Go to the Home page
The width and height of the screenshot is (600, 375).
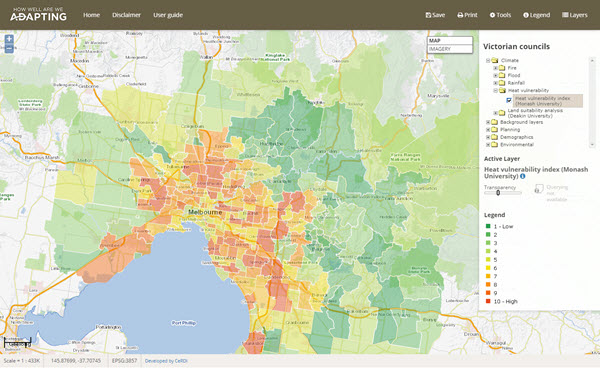click(91, 15)
